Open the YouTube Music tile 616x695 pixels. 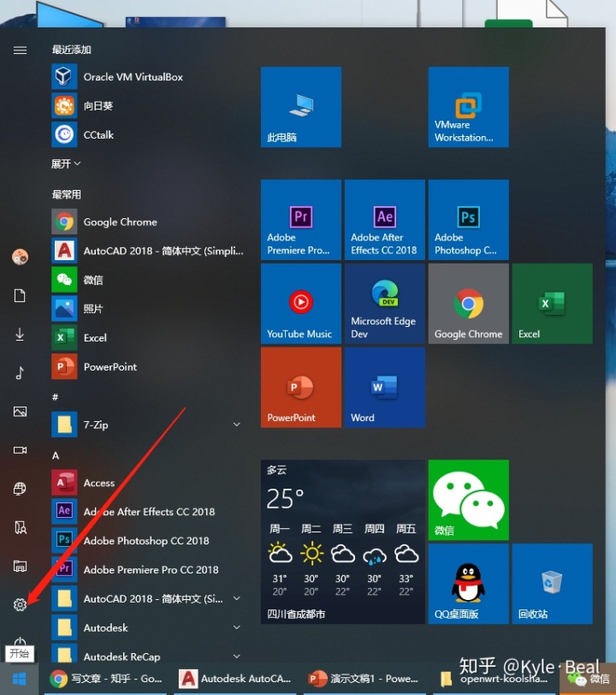[x=301, y=304]
